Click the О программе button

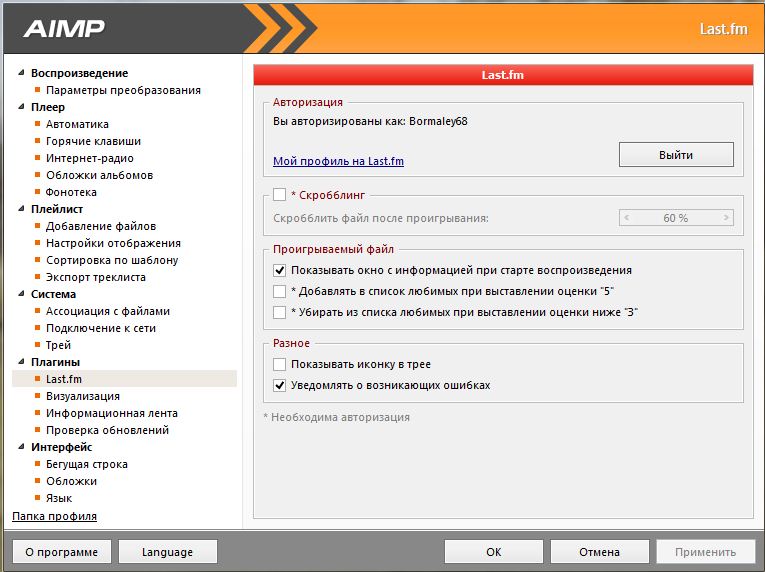[62, 552]
